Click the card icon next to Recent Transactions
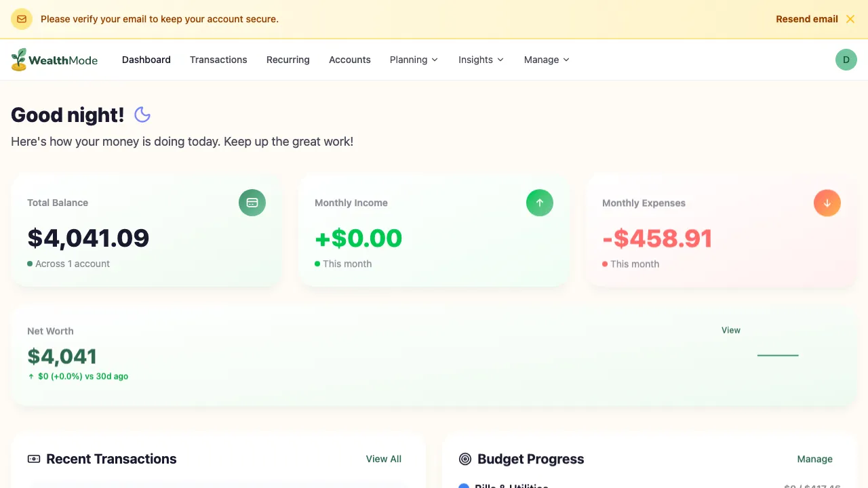The image size is (868, 488). point(33,459)
